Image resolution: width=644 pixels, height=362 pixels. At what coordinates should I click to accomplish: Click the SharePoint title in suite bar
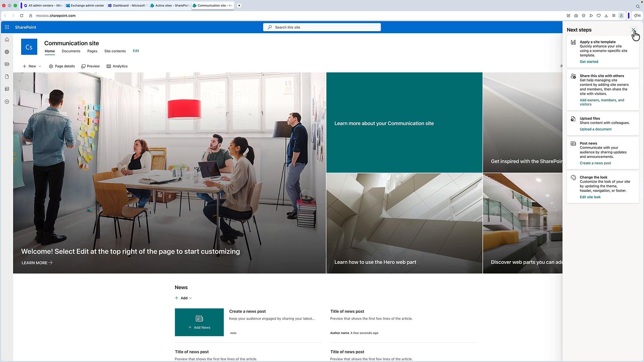coord(25,27)
